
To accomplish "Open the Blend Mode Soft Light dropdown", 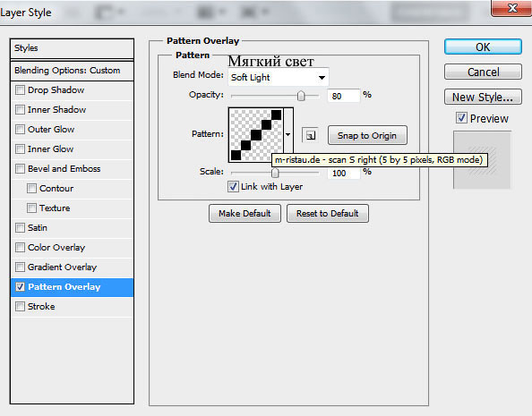I will [x=279, y=77].
